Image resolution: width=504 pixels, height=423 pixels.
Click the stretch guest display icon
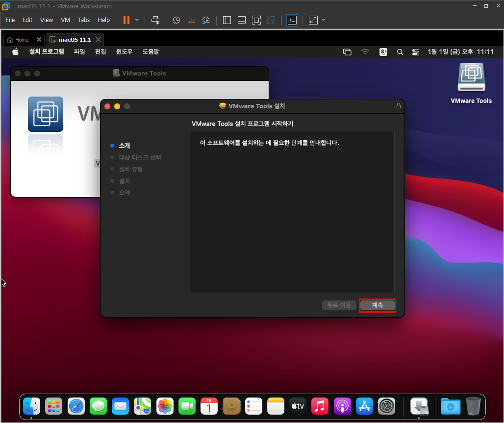313,20
